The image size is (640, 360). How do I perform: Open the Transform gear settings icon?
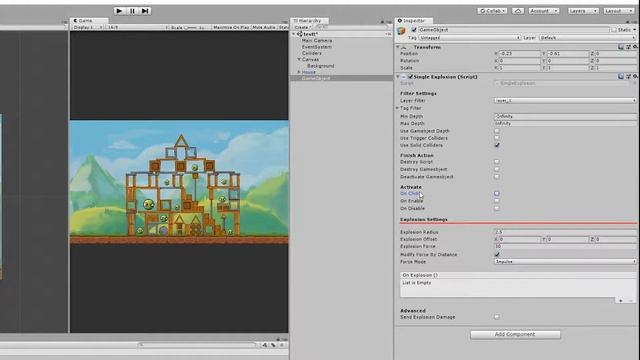(635, 47)
